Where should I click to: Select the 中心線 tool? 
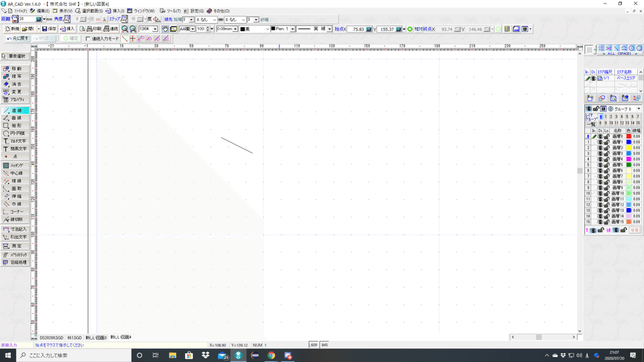pyautogui.click(x=15, y=174)
